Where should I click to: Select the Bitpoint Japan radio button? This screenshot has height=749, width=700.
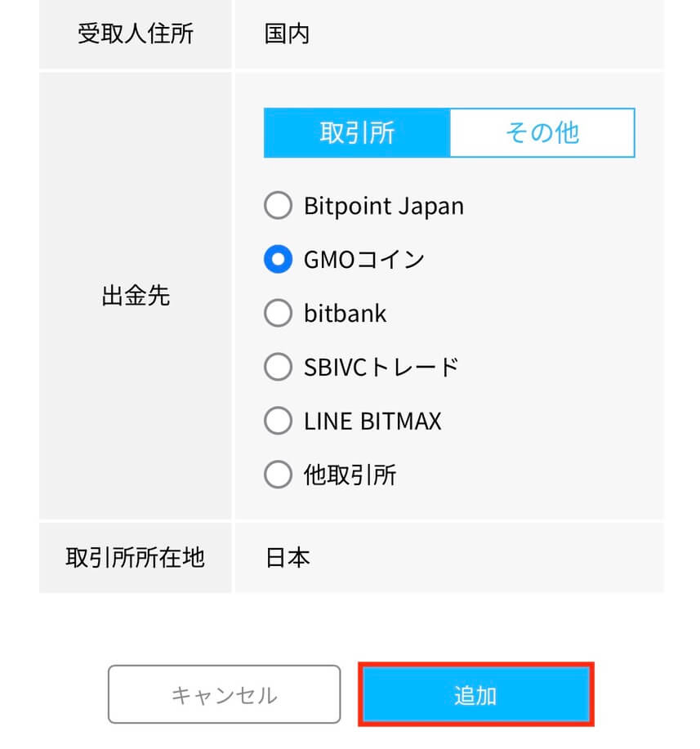279,206
